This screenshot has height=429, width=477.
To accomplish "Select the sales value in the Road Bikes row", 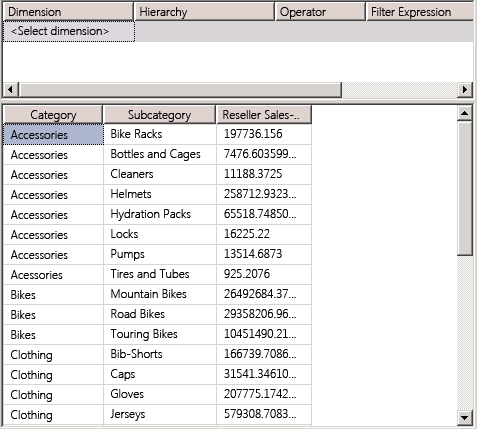I will pyautogui.click(x=264, y=314).
